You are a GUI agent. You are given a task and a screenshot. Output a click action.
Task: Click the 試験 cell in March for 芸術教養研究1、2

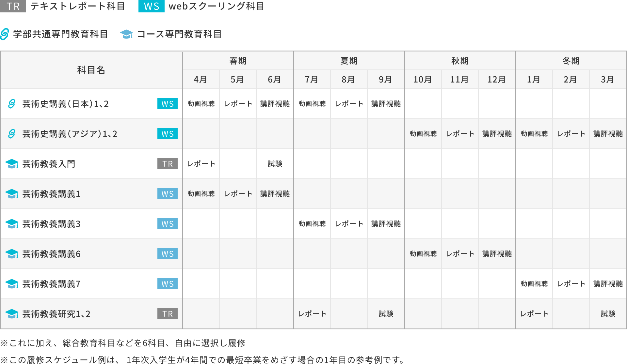coord(608,313)
